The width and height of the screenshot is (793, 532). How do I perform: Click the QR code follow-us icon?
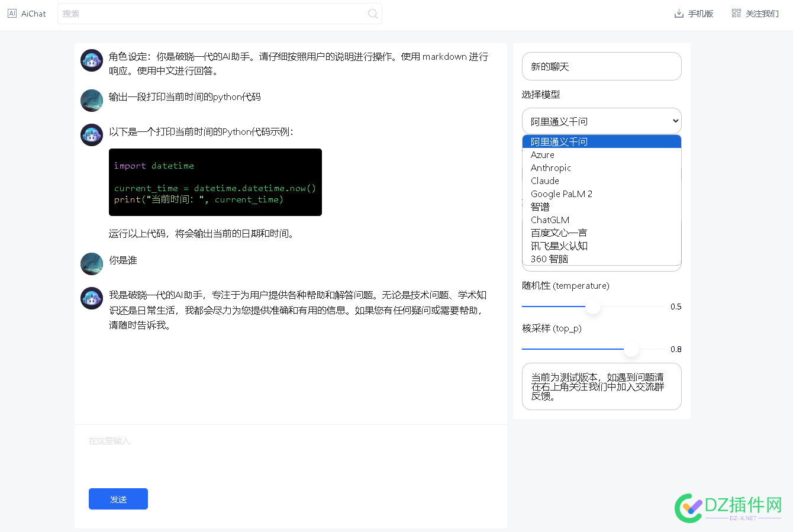[x=736, y=13]
